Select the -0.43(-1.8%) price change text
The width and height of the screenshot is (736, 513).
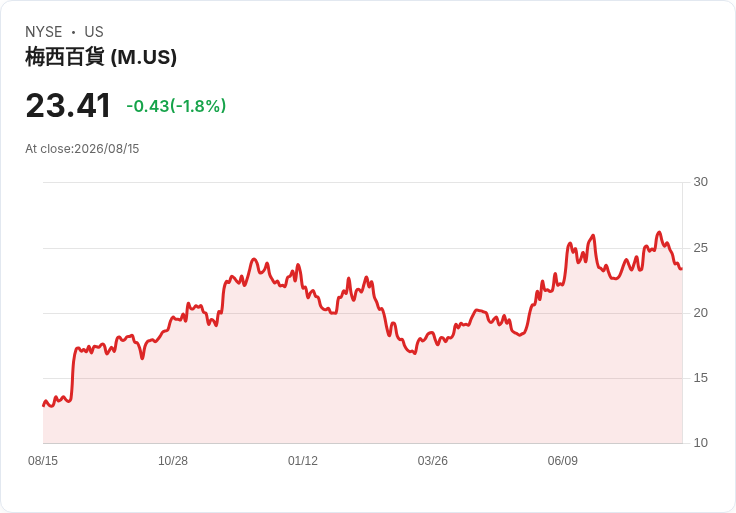point(176,106)
